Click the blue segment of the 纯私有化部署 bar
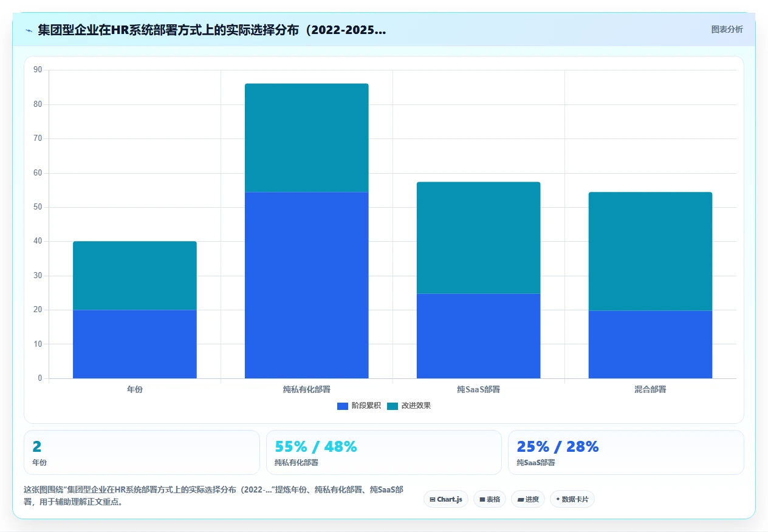This screenshot has height=532, width=768. tap(307, 285)
